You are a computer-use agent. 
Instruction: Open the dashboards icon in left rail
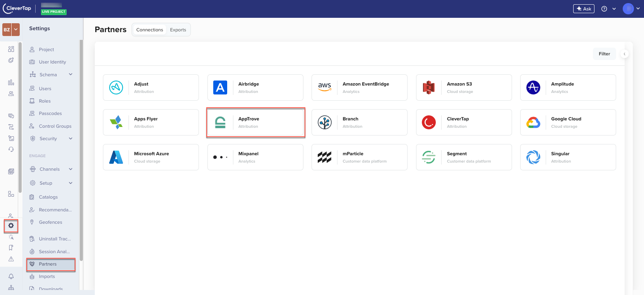(11, 49)
